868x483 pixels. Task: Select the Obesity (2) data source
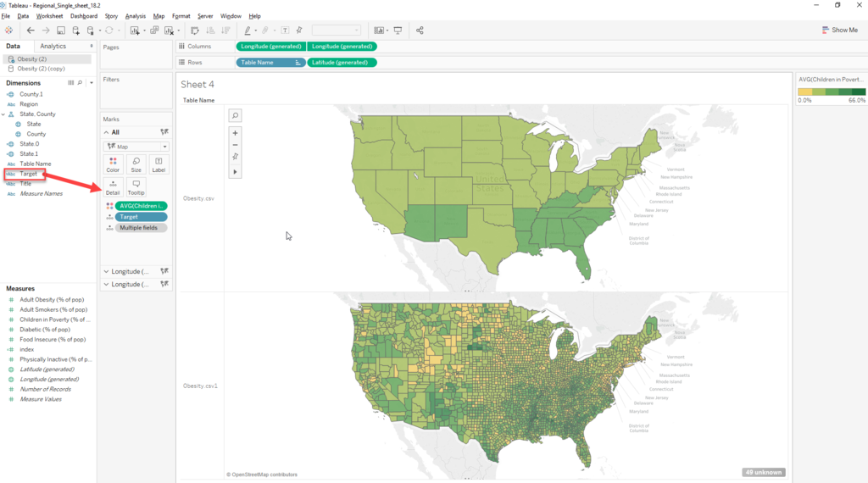click(x=47, y=58)
